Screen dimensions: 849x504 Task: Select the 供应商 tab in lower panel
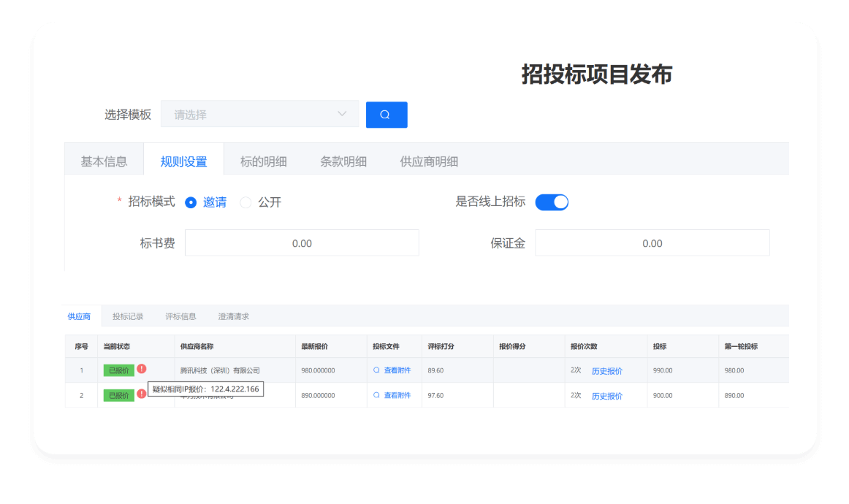[82, 316]
